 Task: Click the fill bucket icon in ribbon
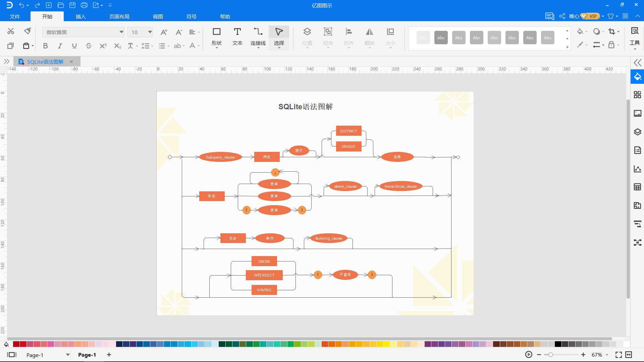tap(580, 32)
